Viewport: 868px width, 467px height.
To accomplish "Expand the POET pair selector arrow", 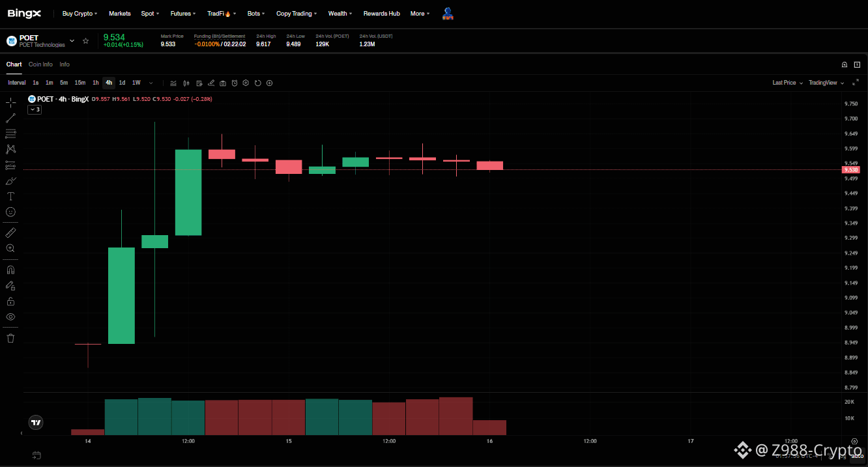I will [x=72, y=41].
